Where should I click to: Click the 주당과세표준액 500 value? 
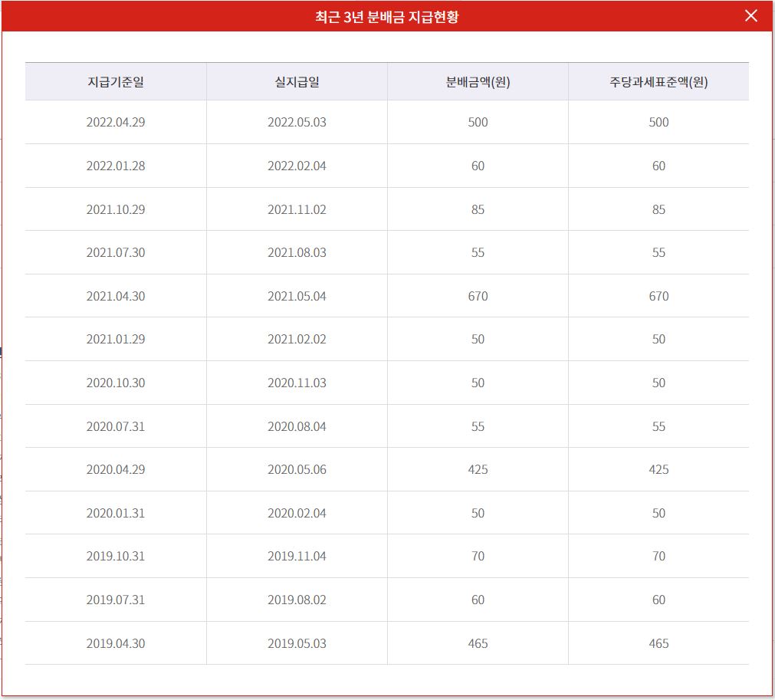point(658,122)
